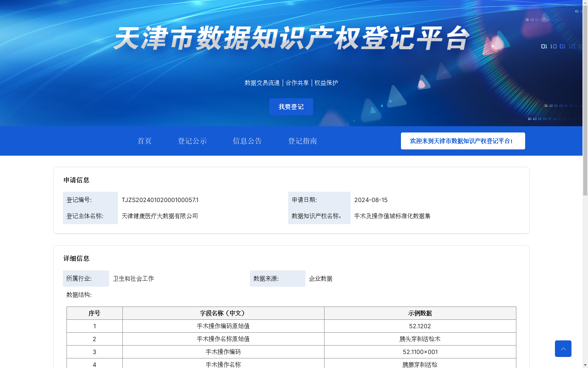Click the 数据知识产权名称 label
The height and width of the screenshot is (368, 588).
click(316, 216)
